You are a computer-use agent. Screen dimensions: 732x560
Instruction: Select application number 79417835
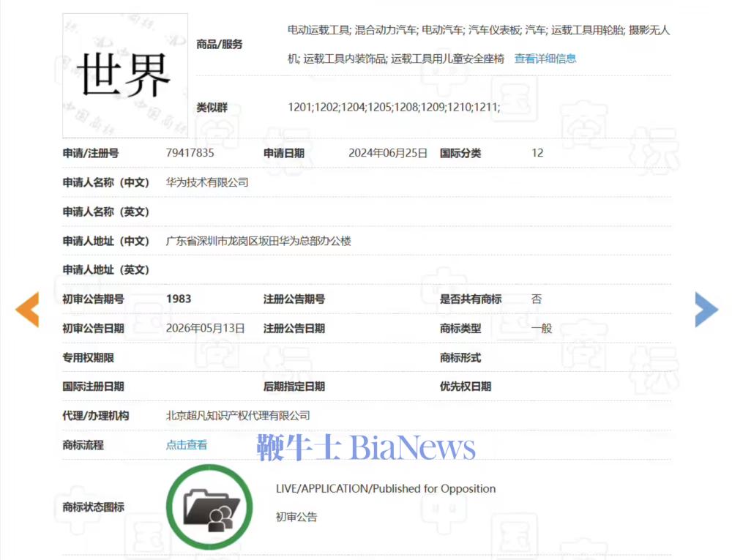click(190, 153)
